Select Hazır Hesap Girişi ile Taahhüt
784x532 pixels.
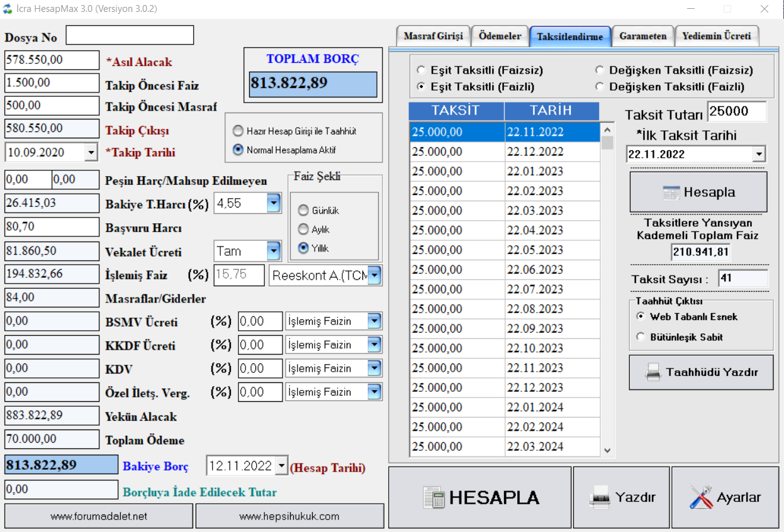click(x=238, y=131)
